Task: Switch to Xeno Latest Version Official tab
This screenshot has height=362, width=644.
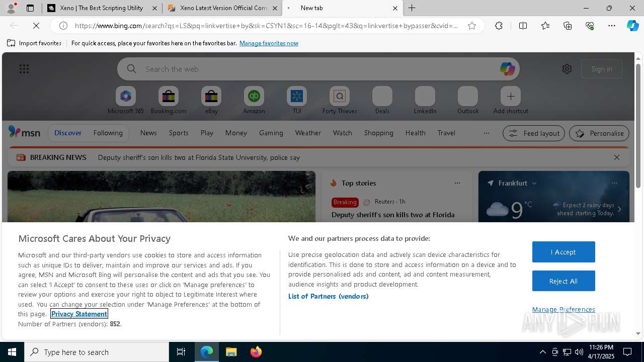Action: pyautogui.click(x=223, y=8)
